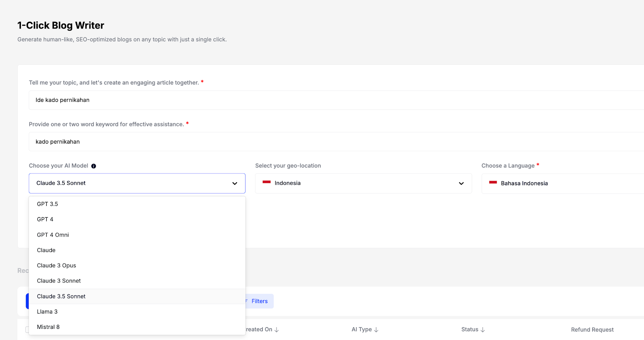This screenshot has height=340, width=644.
Task: Select Claude 3 Opus option
Action: coord(137,266)
